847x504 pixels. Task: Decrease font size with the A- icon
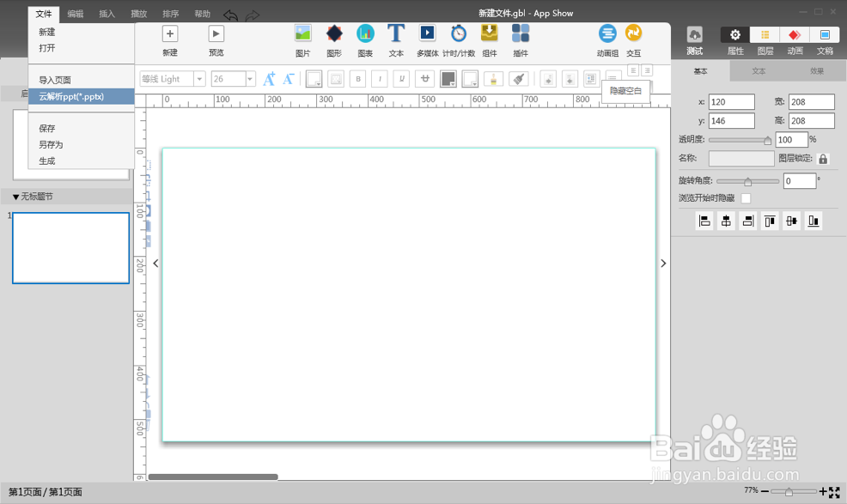click(289, 79)
